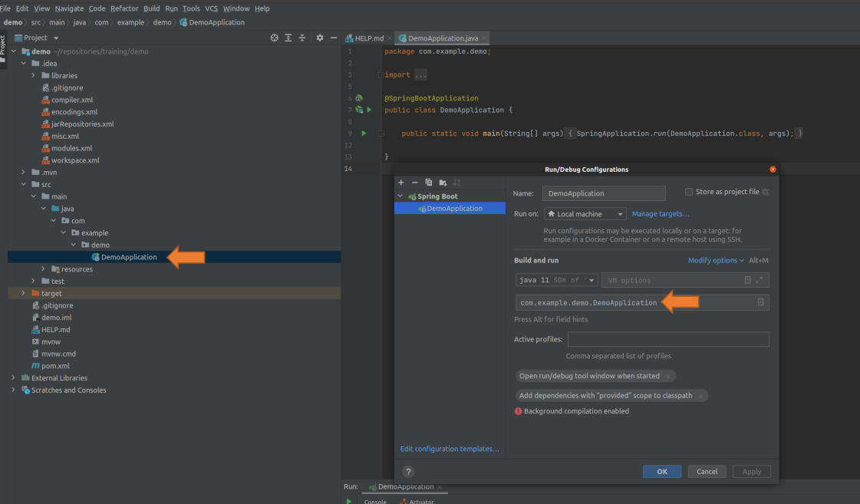Expand the target folder

(24, 293)
